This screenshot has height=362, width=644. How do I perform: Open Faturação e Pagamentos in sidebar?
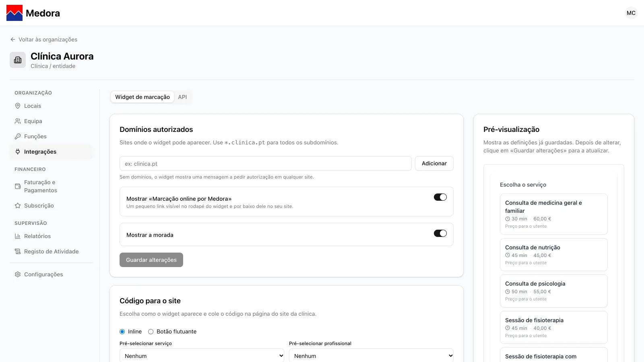51,186
